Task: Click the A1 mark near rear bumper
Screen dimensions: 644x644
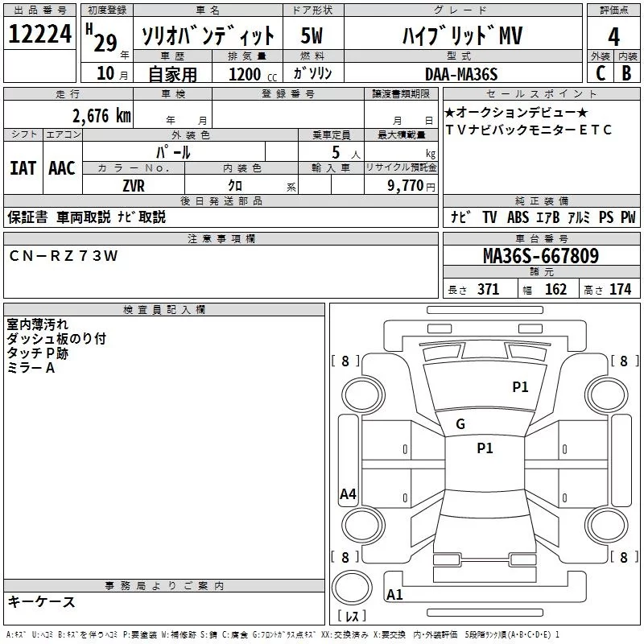Action: 394,595
